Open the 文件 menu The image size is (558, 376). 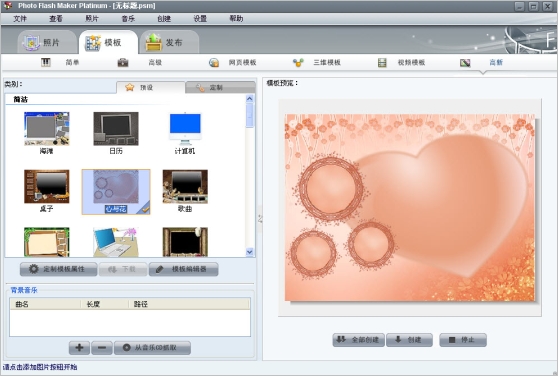coord(20,18)
